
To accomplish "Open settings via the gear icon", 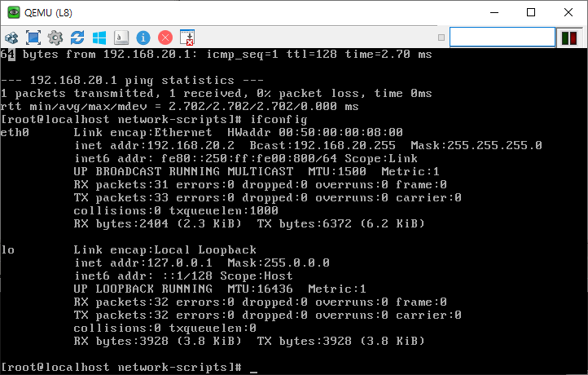I will click(55, 37).
